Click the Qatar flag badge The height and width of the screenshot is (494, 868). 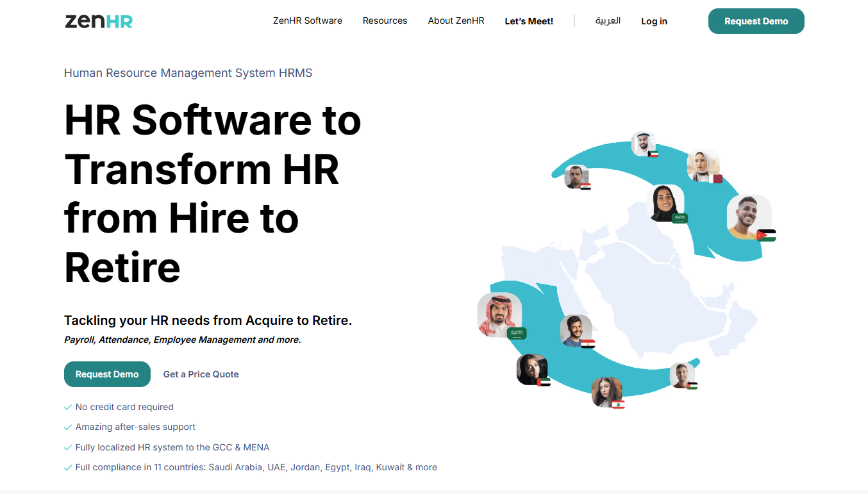coord(717,179)
